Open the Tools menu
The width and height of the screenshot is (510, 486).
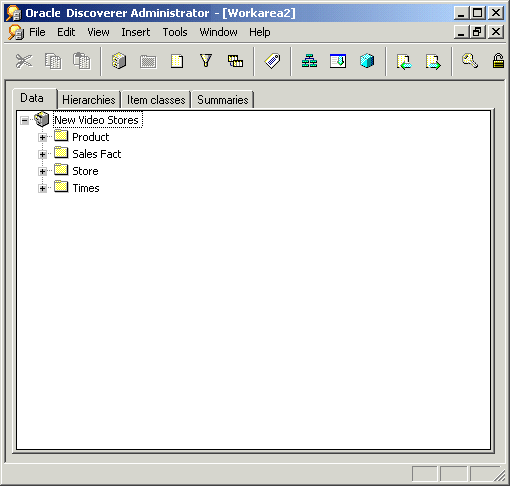pyautogui.click(x=175, y=32)
